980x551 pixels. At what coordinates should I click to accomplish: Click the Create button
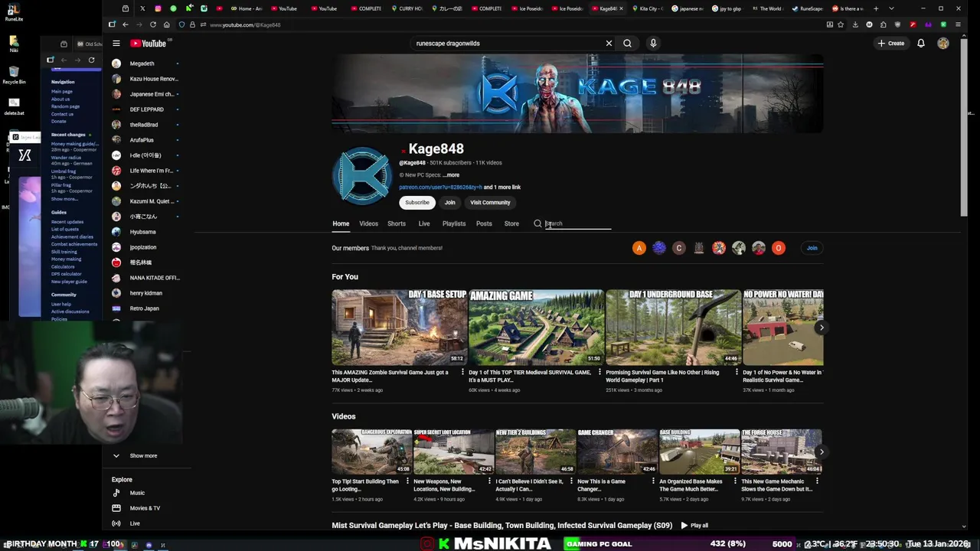tap(891, 44)
